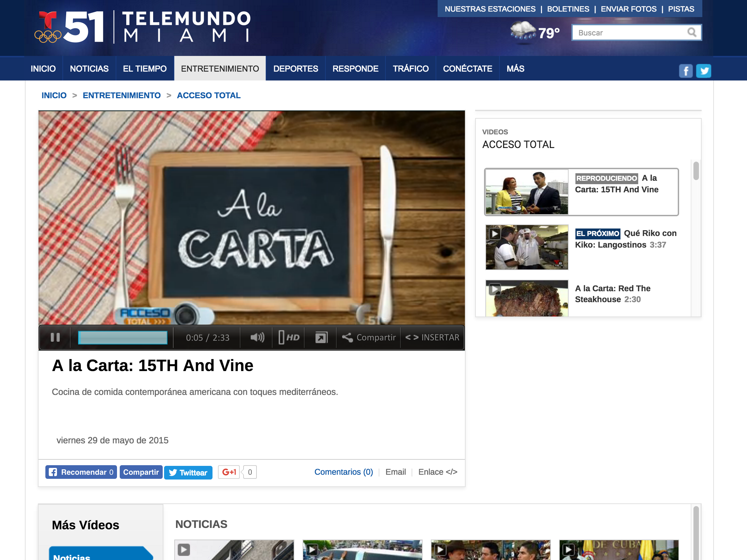Click BOLETINES top link
Viewport: 747px width, 560px height.
pos(568,9)
